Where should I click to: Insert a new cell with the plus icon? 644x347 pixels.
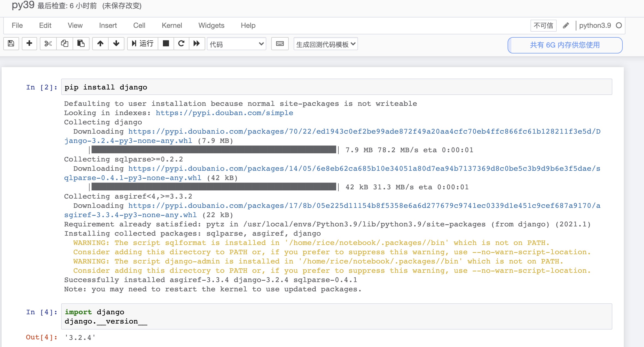29,44
